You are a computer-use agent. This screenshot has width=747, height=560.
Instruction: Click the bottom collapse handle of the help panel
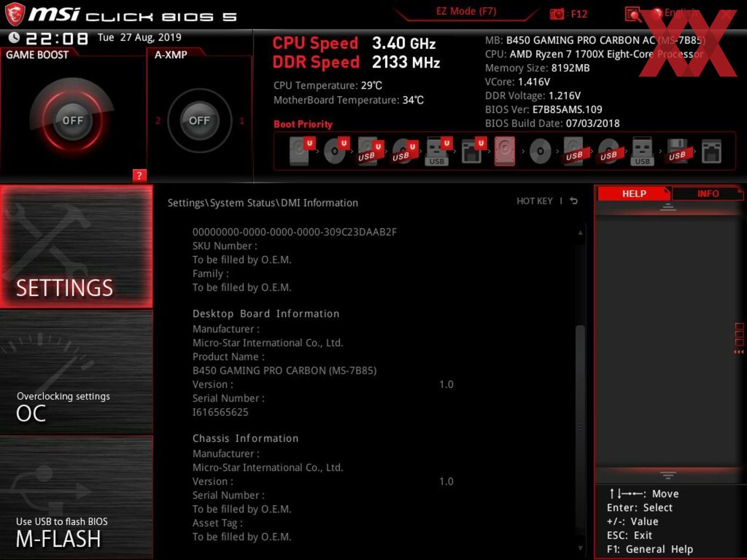click(668, 474)
